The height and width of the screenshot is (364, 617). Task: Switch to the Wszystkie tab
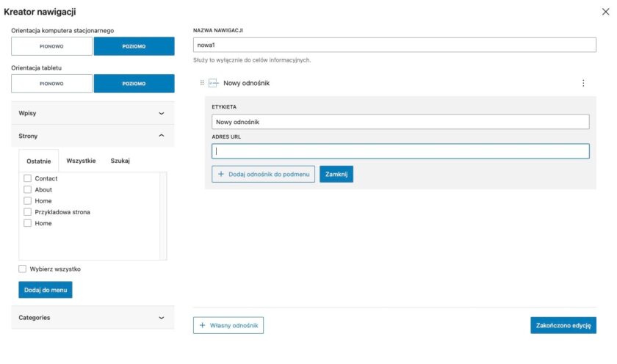coord(81,161)
